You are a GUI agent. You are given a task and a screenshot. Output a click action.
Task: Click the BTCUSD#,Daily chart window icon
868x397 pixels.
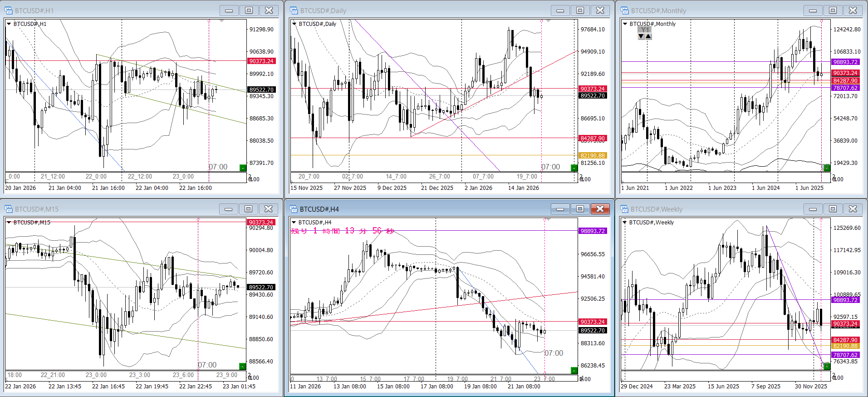(x=294, y=10)
